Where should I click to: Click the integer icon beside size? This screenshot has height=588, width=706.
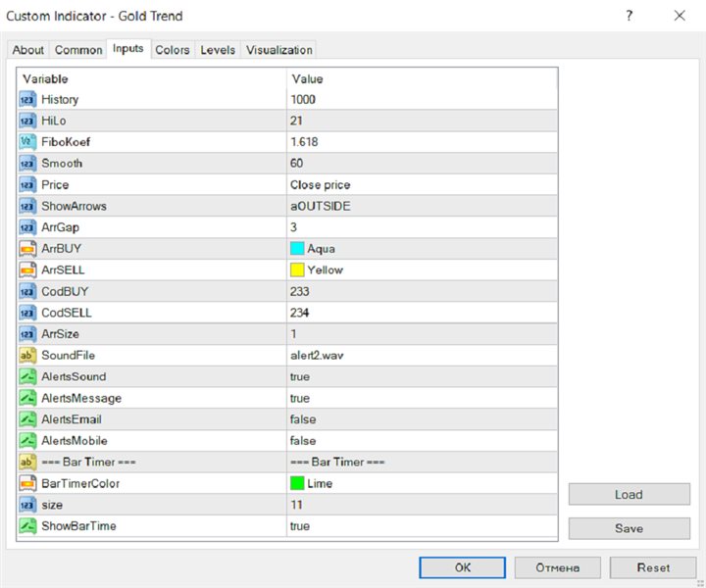tap(27, 505)
